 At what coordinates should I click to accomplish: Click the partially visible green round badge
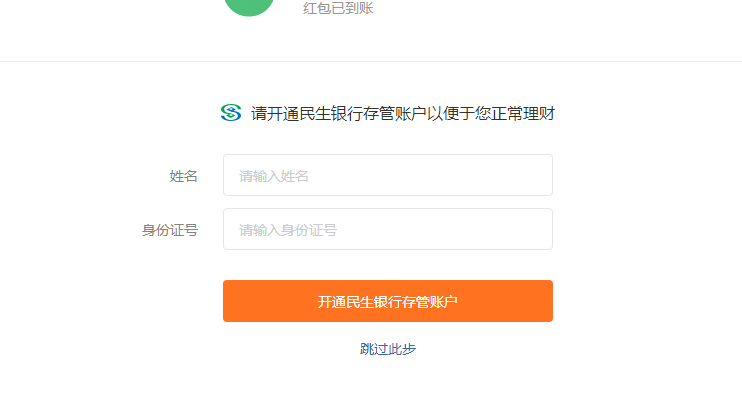tap(249, 7)
